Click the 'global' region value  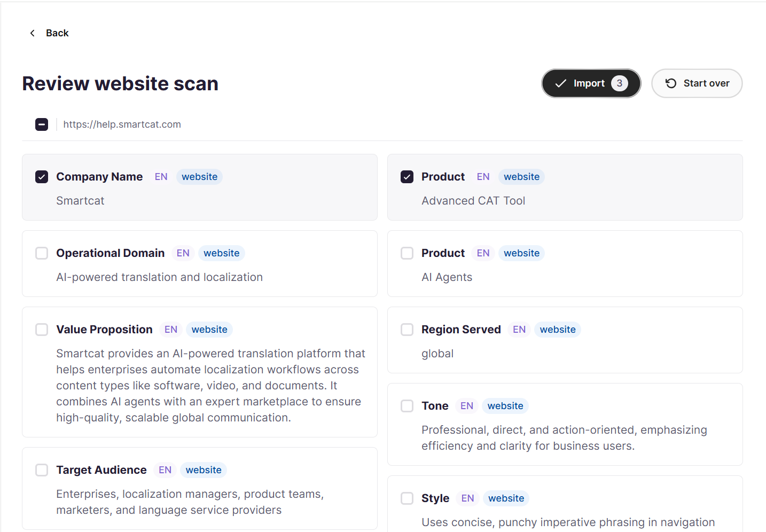437,354
